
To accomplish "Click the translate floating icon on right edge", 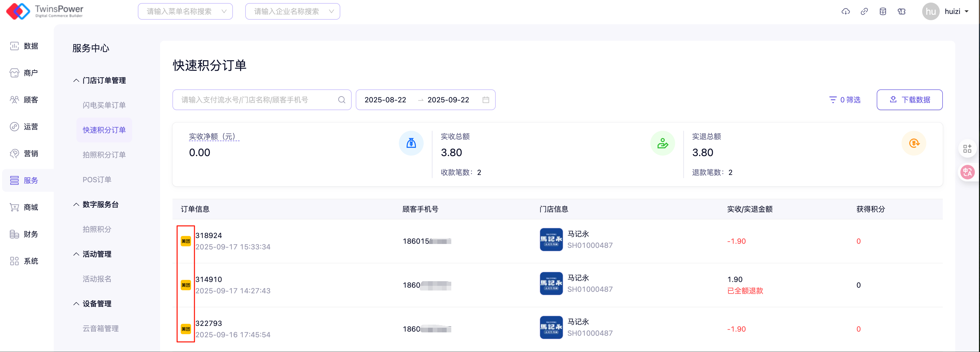I will tap(967, 172).
